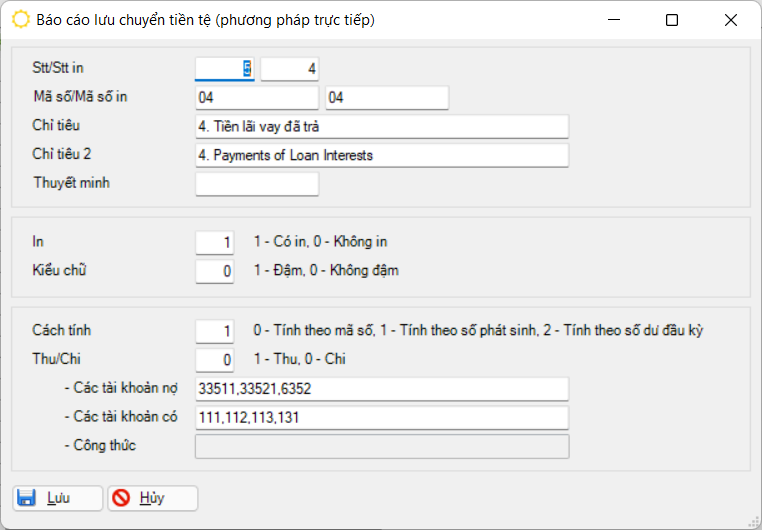This screenshot has width=762, height=530.
Task: Click the Stt in print order field
Action: [290, 68]
